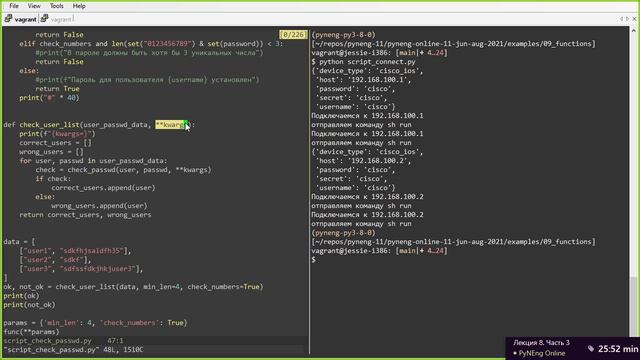Open the View menu
This screenshot has height=360, width=640.
click(34, 6)
